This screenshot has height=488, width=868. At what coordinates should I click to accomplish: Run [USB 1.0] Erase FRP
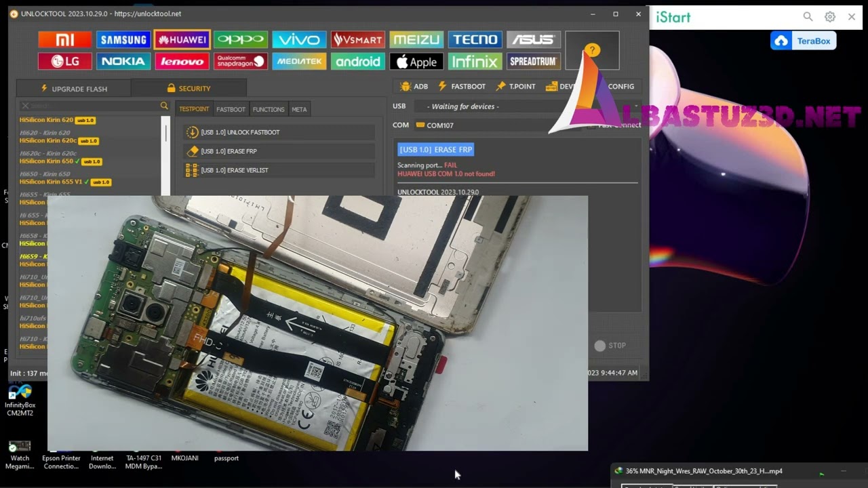point(279,151)
